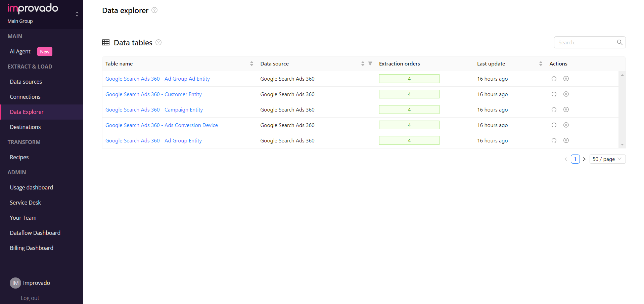The height and width of the screenshot is (304, 644).
Task: Click the table scrollbar up arrow
Action: (x=622, y=75)
